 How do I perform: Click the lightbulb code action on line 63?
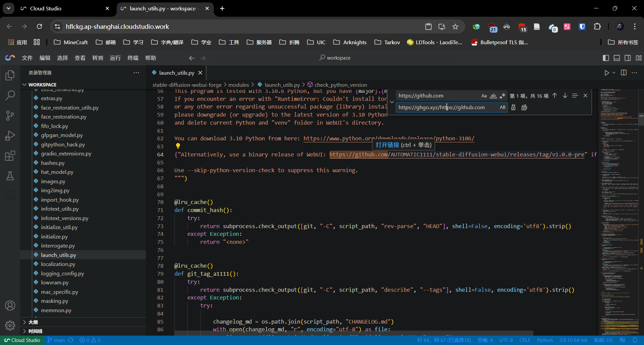point(178,146)
